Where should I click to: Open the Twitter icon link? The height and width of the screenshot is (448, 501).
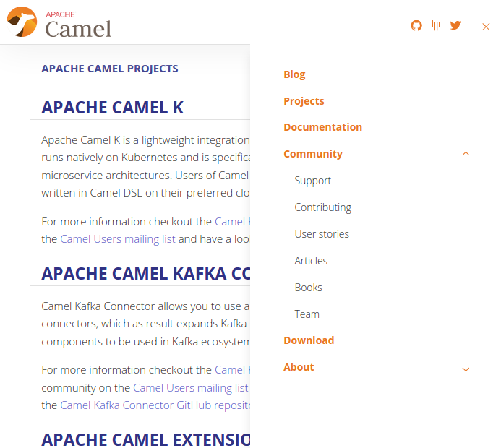pyautogui.click(x=455, y=25)
